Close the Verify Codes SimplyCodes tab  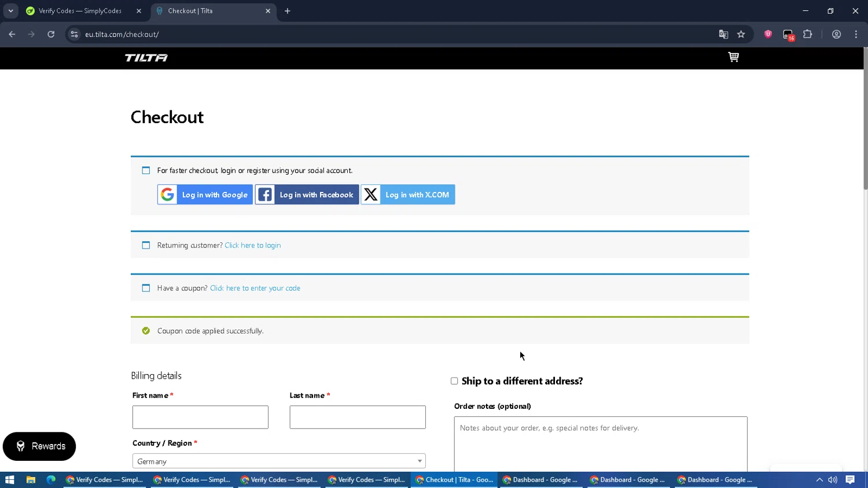[x=139, y=11]
